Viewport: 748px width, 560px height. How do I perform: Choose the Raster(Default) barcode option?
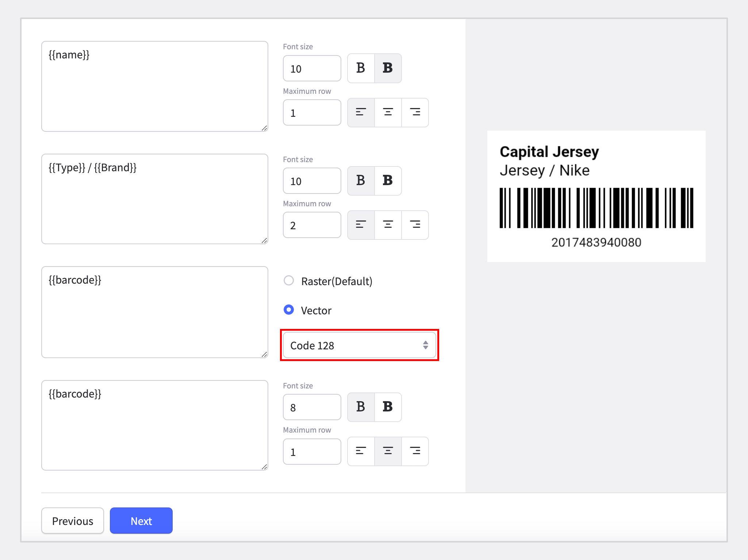point(289,281)
